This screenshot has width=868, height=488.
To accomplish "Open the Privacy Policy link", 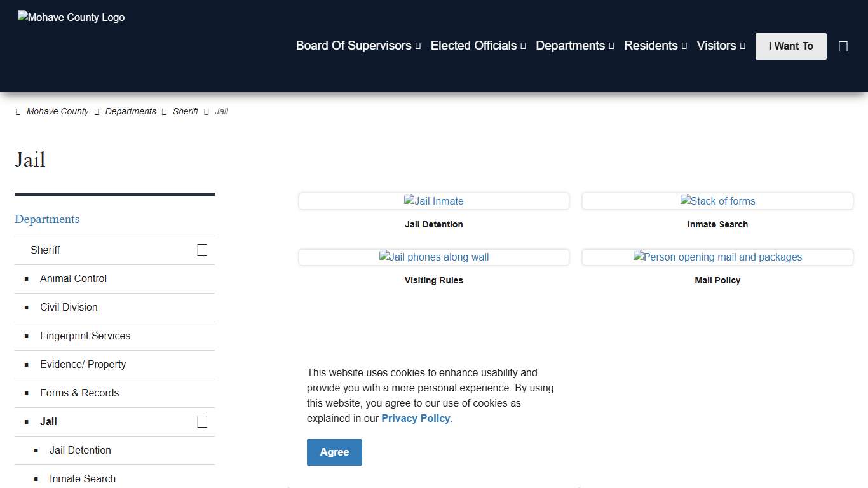I will [x=416, y=419].
